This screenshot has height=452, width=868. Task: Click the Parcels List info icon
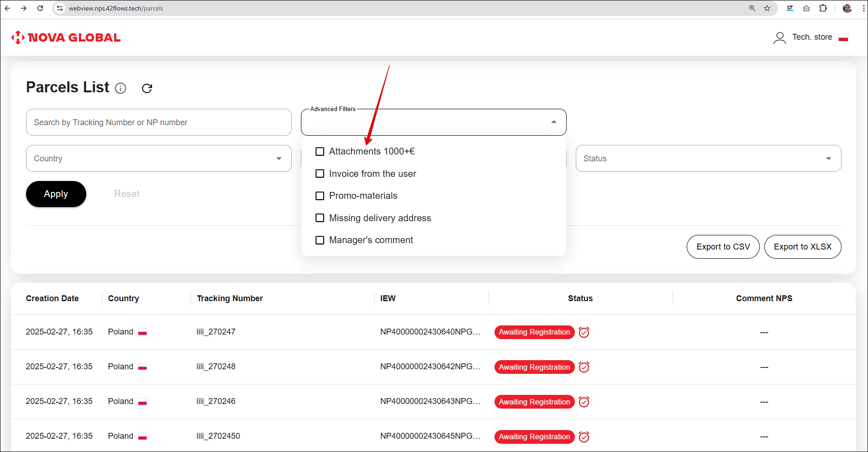121,88
